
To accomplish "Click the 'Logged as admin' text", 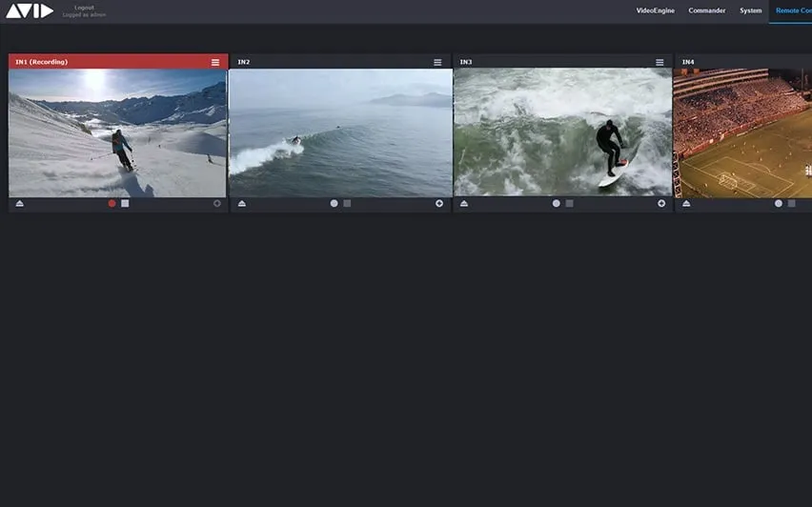I will tap(84, 15).
